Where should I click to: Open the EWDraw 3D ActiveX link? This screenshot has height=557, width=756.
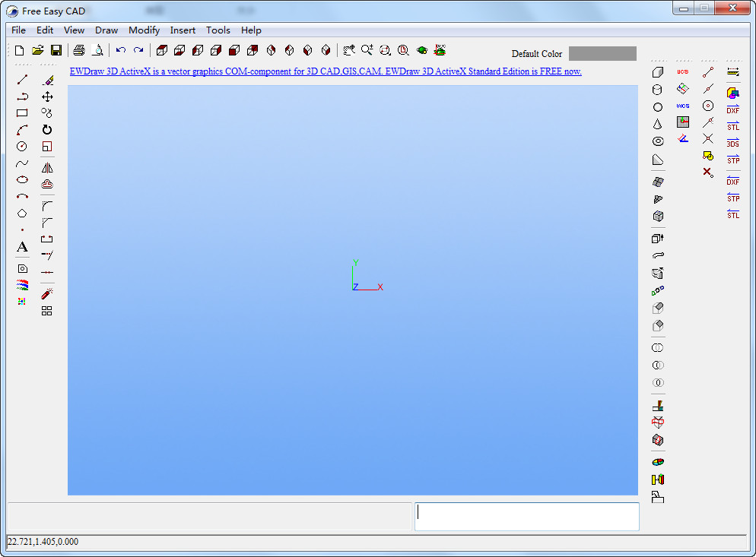326,71
